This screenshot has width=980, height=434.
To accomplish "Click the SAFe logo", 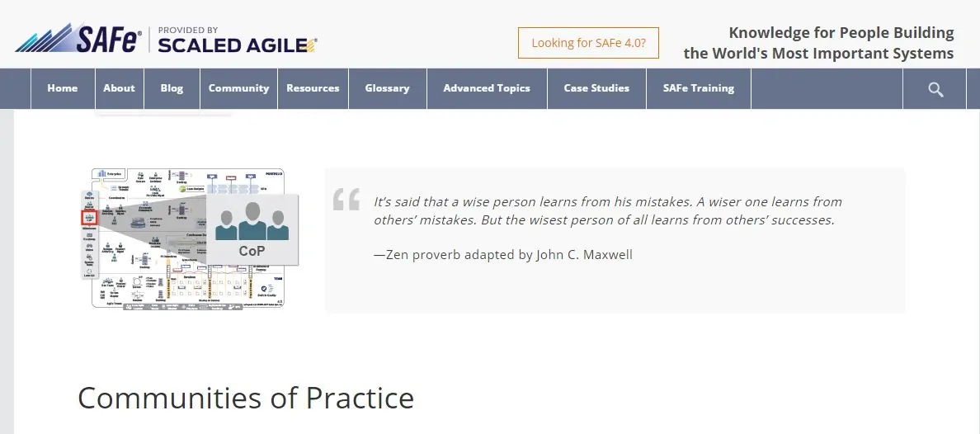I will click(x=79, y=39).
